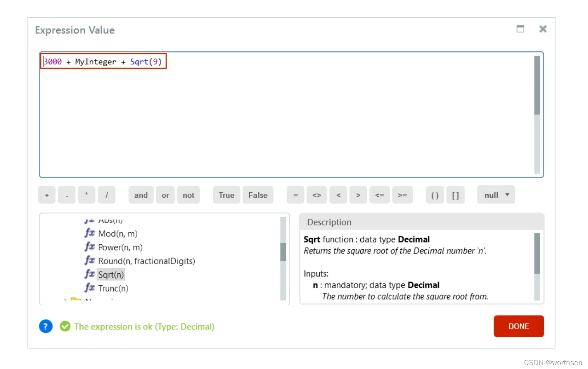Insert the multiplication asterisk operator

pos(86,195)
